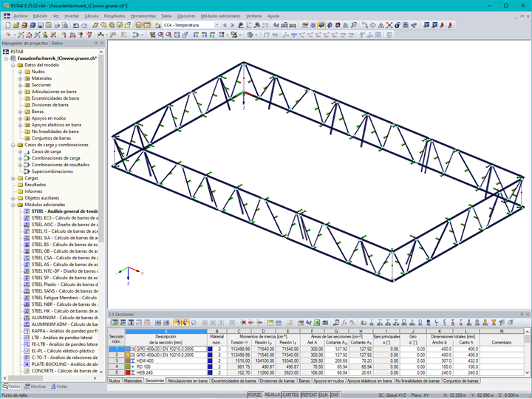The image size is (532, 399).
Task: Select the STEEL EC3 module in the tree
Action: [x=64, y=218]
